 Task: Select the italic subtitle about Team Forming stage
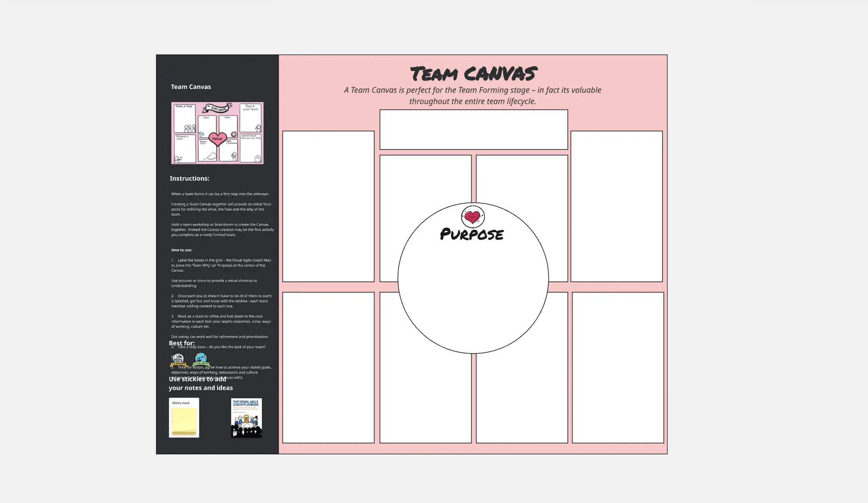(x=473, y=96)
